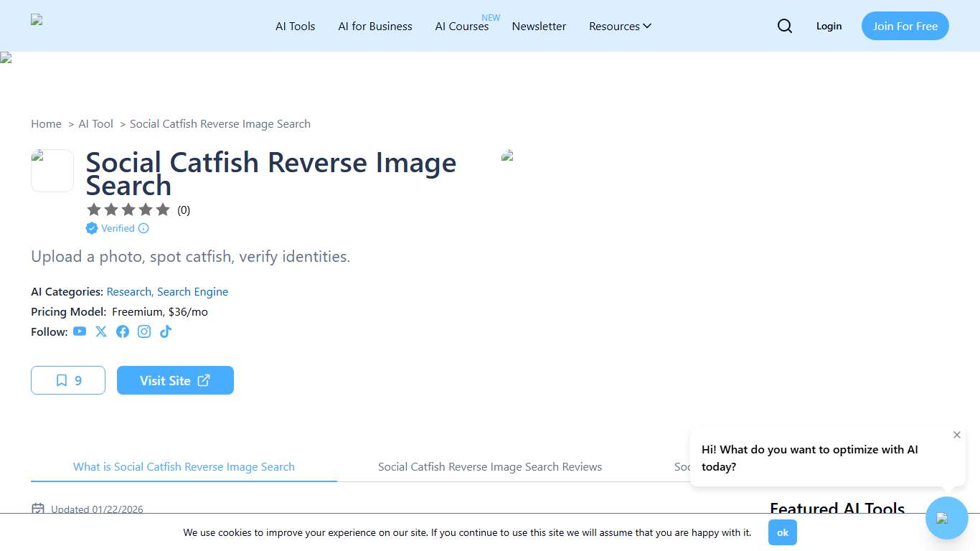Rate the tool with the fifth star
The width and height of the screenshot is (980, 551).
[164, 209]
